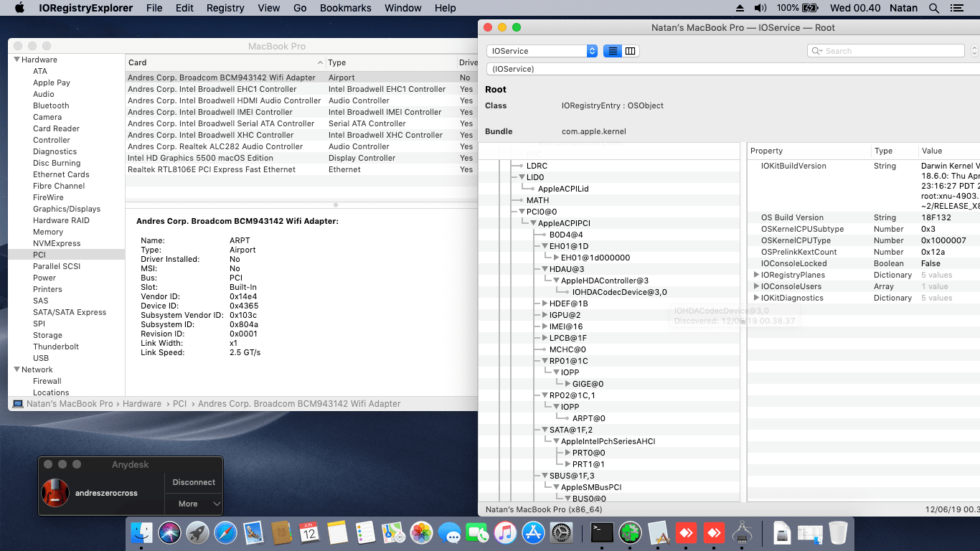
Task: Expand the IGPU@2 tree node
Action: (545, 315)
